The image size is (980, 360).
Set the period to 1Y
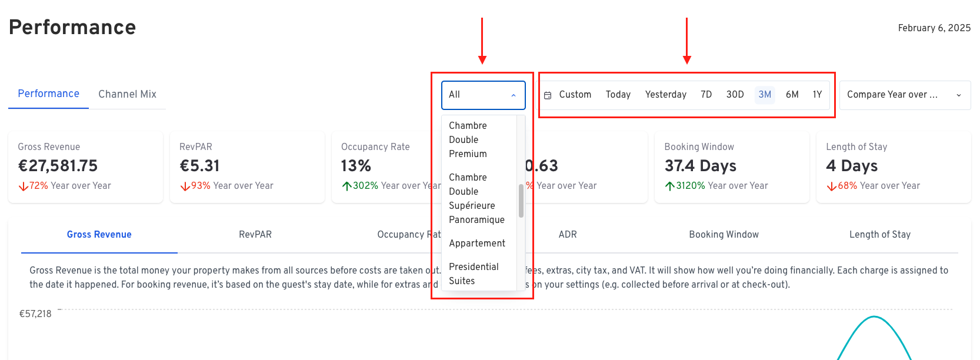pyautogui.click(x=817, y=95)
